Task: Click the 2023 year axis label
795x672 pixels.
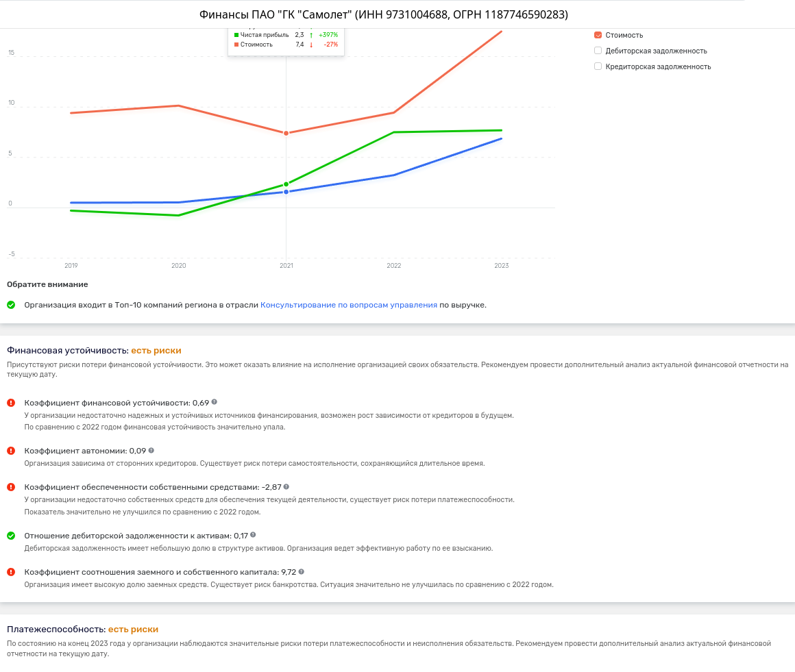Action: [x=502, y=266]
